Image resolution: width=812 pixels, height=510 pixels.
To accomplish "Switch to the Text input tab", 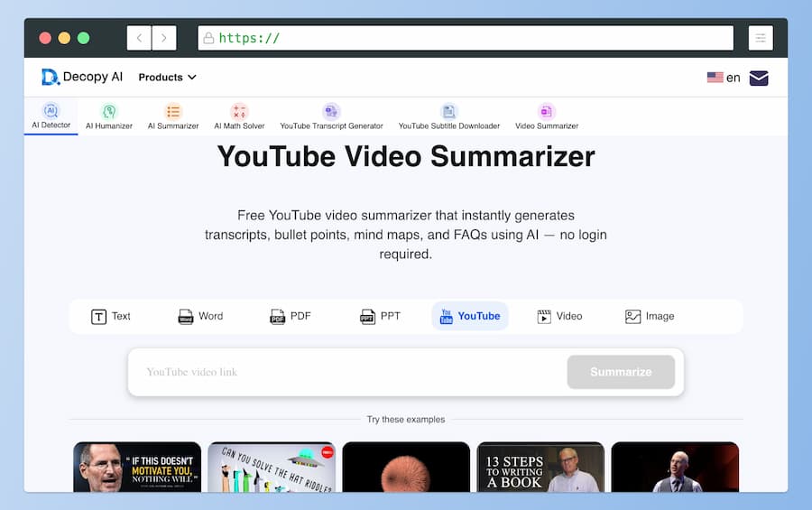I will point(111,316).
